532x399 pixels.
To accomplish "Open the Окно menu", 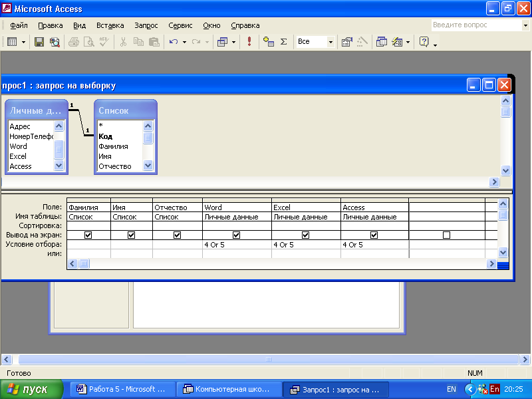I will pyautogui.click(x=211, y=25).
